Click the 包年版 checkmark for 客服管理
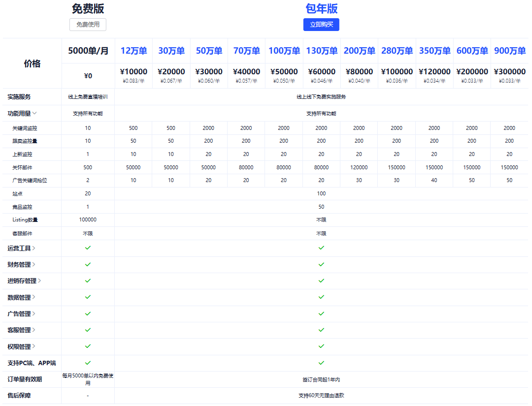 tap(321, 330)
